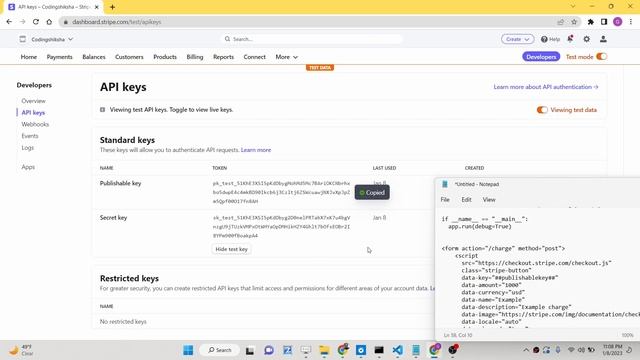640x360 pixels.
Task: Show hidden system tray icons
Action: [x=526, y=350]
